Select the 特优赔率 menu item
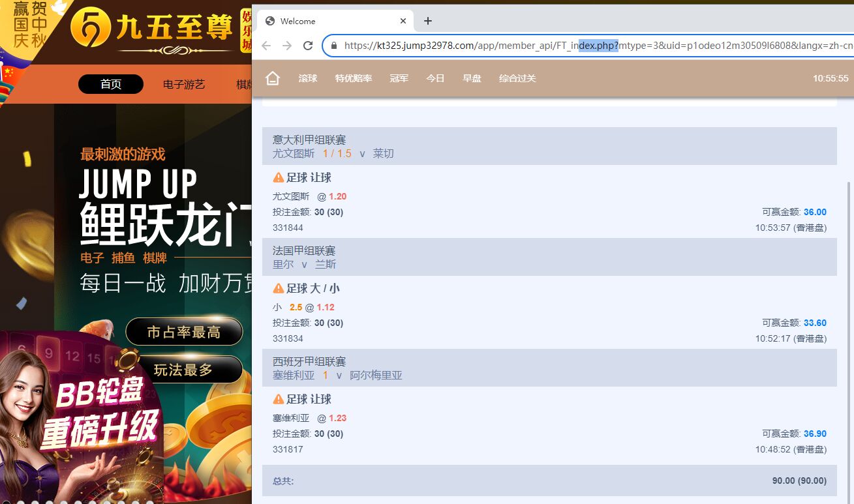 point(354,78)
